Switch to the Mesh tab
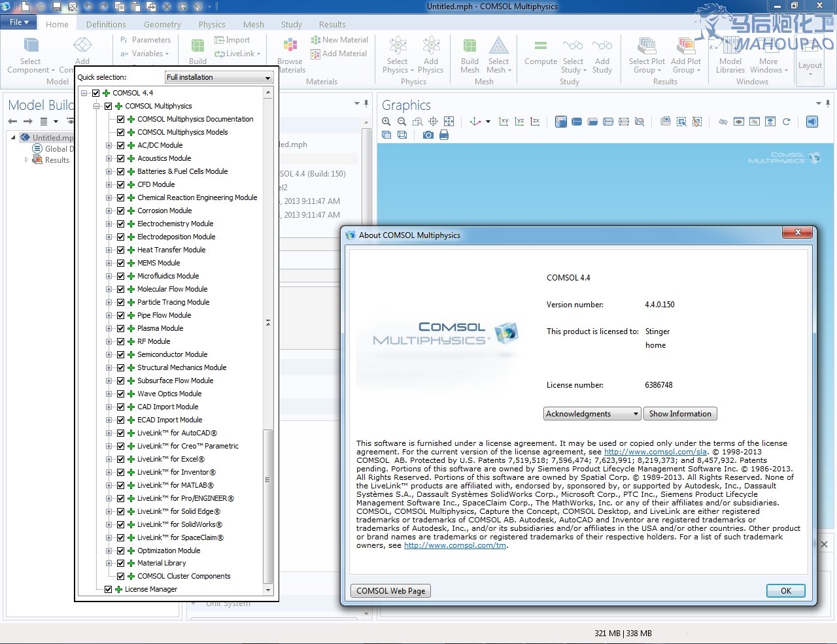The image size is (837, 644). tap(254, 24)
